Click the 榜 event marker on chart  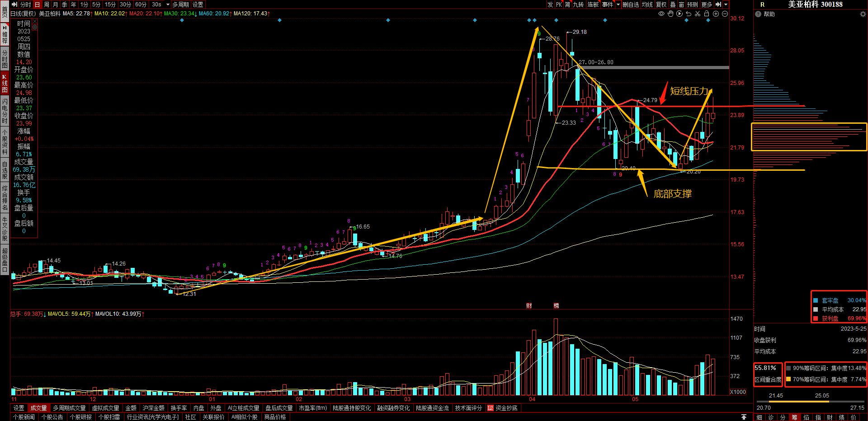(556, 306)
